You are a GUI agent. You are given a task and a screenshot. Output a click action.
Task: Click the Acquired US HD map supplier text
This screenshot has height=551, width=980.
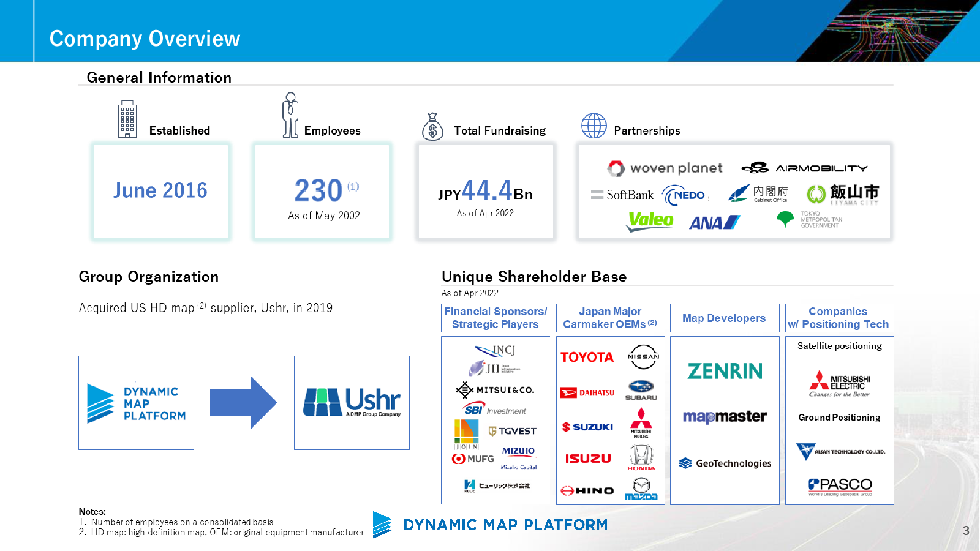pos(206,308)
